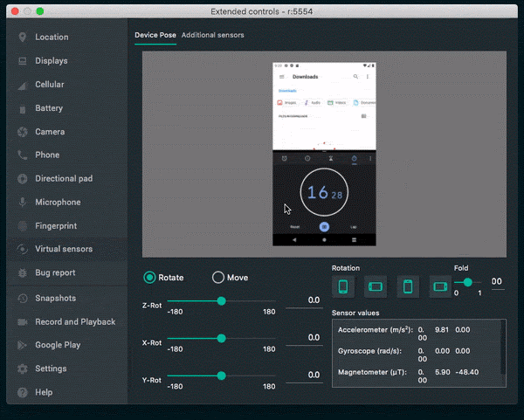Click the Microphone sidebar icon

22,203
